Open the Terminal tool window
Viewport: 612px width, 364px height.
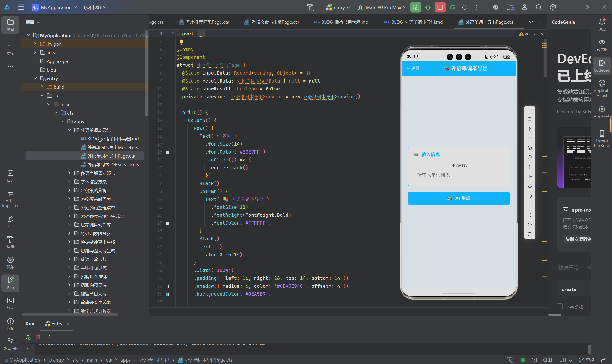(10, 304)
